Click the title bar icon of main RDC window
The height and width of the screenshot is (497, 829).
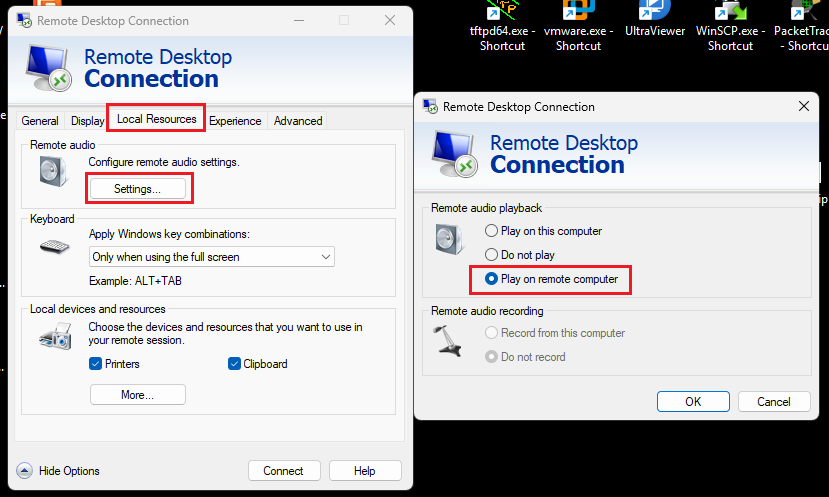pyautogui.click(x=24, y=21)
